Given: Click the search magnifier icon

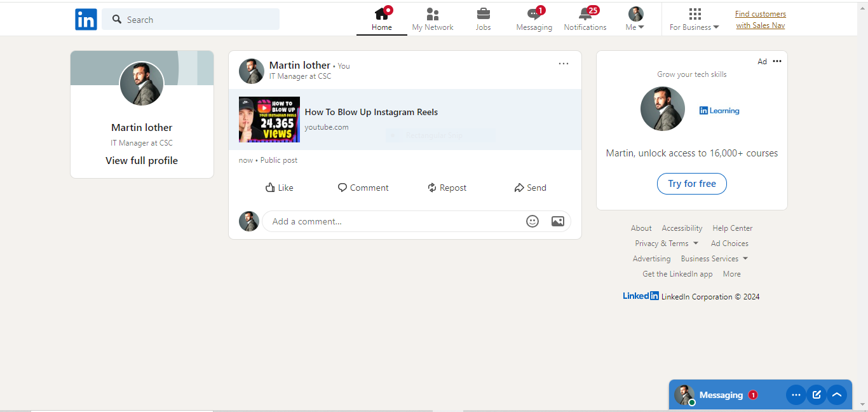Looking at the screenshot, I should tap(117, 19).
